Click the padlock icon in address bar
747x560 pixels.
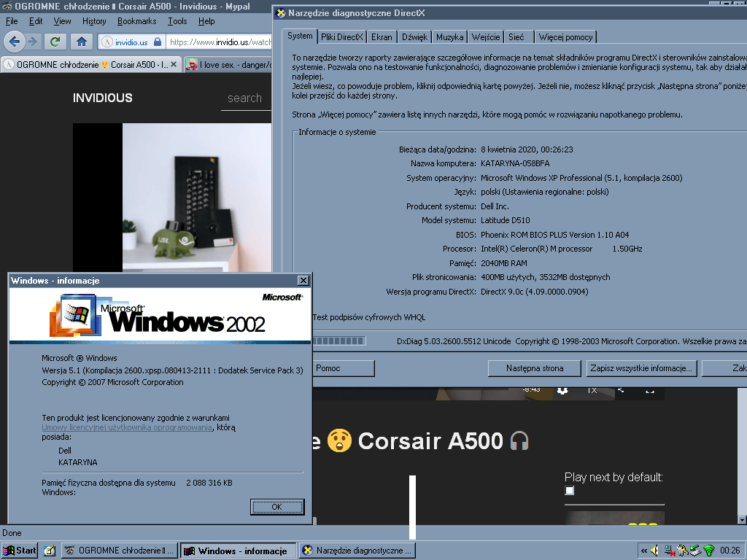(x=158, y=42)
